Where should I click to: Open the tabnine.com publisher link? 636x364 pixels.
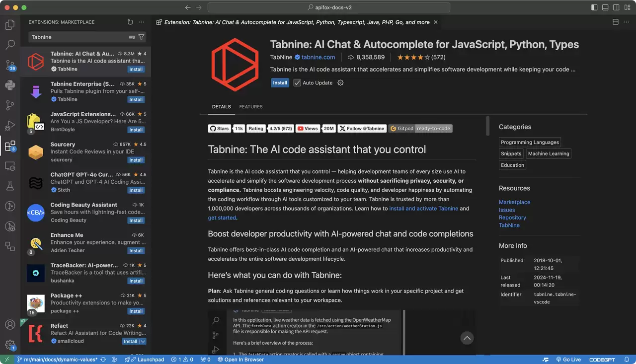pos(318,57)
